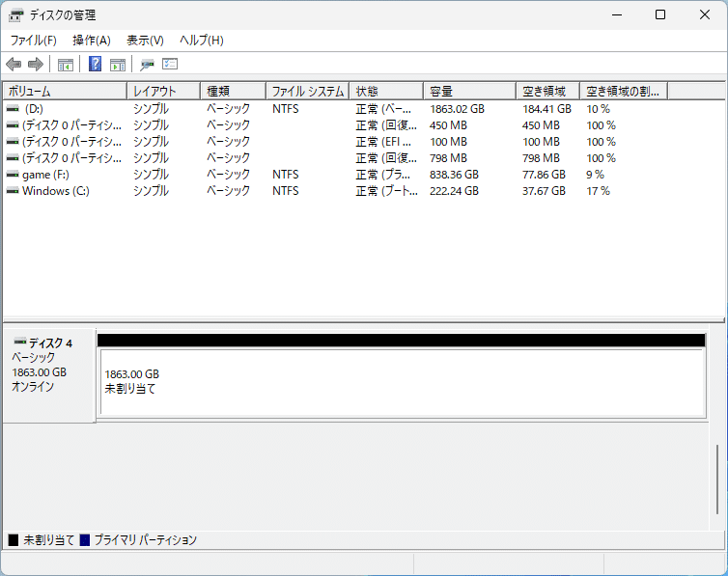Click the 184.41 GB free space cell
Screen dimensions: 728x576
tap(546, 109)
